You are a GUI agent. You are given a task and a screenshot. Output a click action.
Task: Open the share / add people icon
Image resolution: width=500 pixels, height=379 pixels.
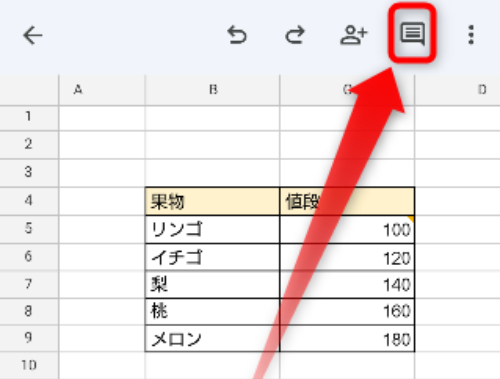click(x=354, y=35)
